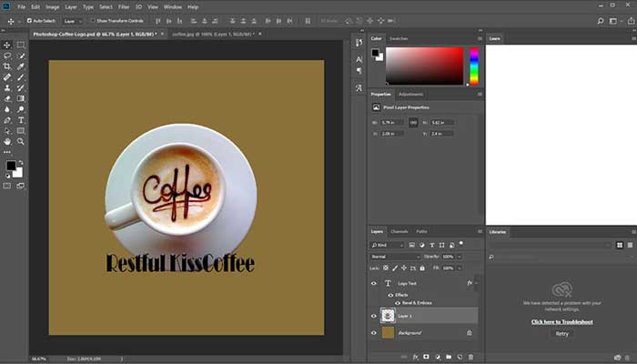Hide the Background layer eye icon
Image resolution: width=637 pixels, height=364 pixels.
[x=374, y=333]
